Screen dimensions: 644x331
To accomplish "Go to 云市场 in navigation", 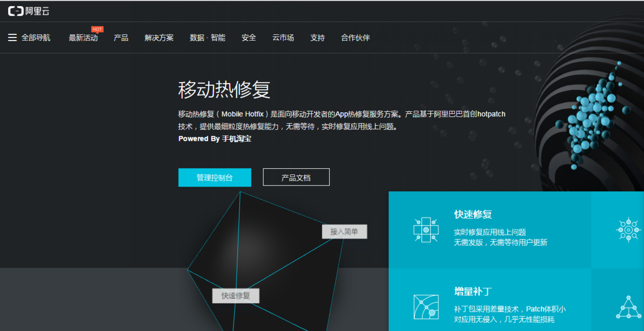I will [283, 38].
